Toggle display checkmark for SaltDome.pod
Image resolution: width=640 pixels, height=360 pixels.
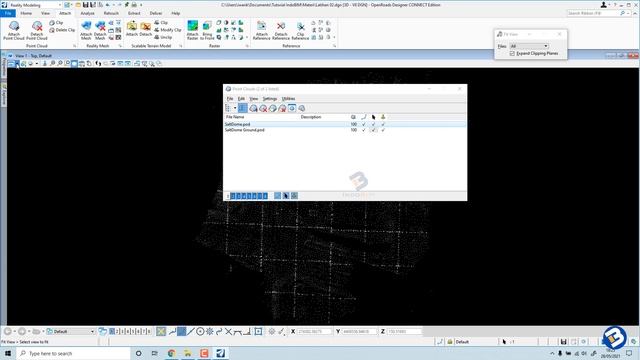click(x=364, y=124)
